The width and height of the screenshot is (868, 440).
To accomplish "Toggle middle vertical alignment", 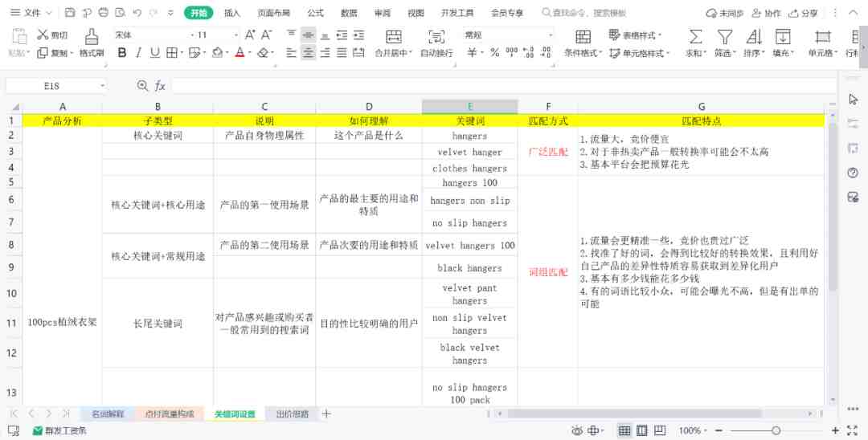I will click(x=309, y=35).
